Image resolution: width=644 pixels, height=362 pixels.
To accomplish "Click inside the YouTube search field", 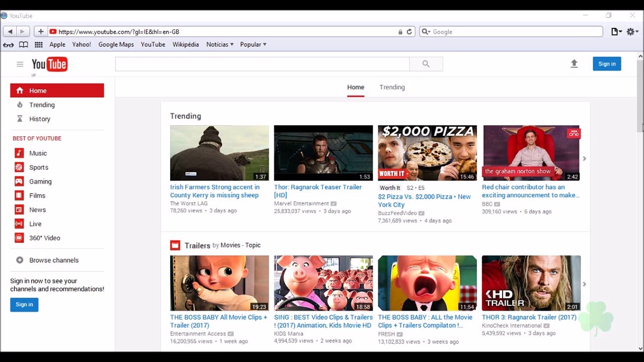I will 262,64.
